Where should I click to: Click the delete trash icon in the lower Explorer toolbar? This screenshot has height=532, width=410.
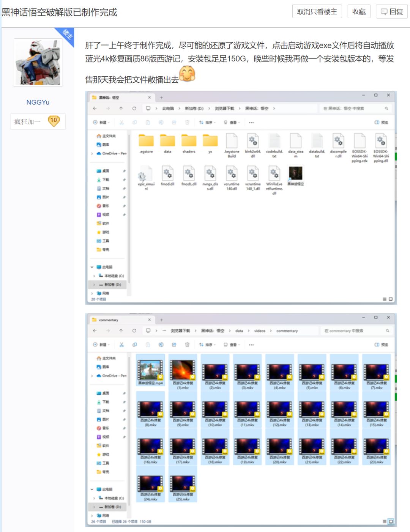[187, 345]
